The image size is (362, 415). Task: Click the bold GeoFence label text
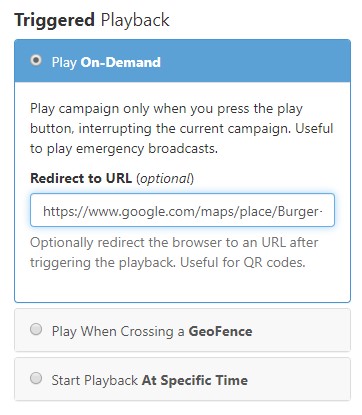coord(220,331)
